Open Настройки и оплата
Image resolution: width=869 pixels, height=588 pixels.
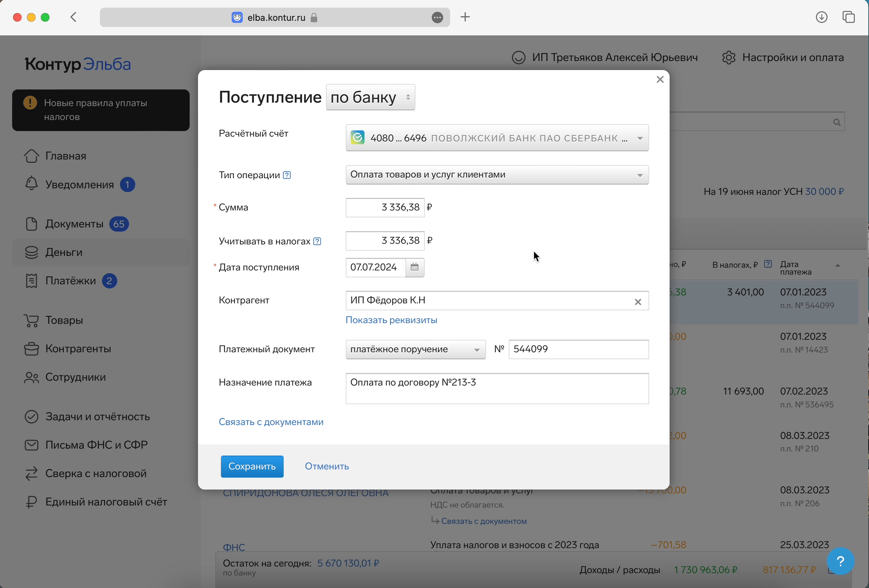tap(783, 58)
